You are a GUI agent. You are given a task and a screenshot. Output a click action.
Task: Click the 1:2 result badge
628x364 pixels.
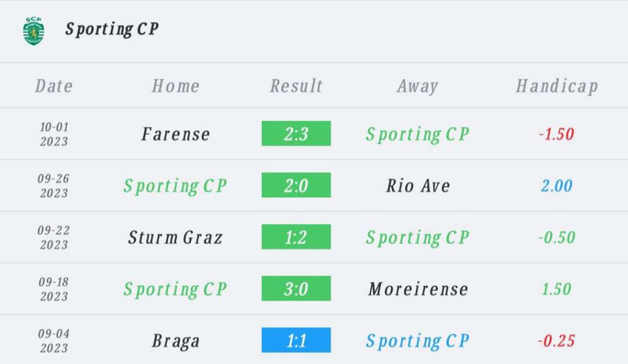click(x=296, y=237)
